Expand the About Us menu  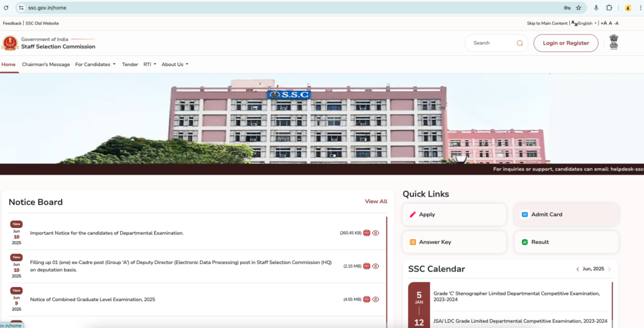[175, 65]
